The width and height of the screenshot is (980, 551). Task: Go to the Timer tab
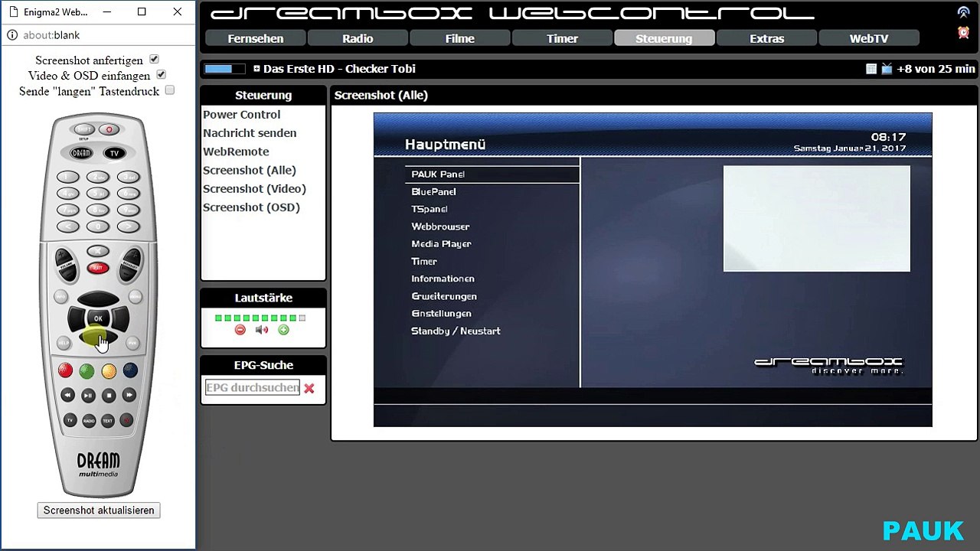(562, 38)
